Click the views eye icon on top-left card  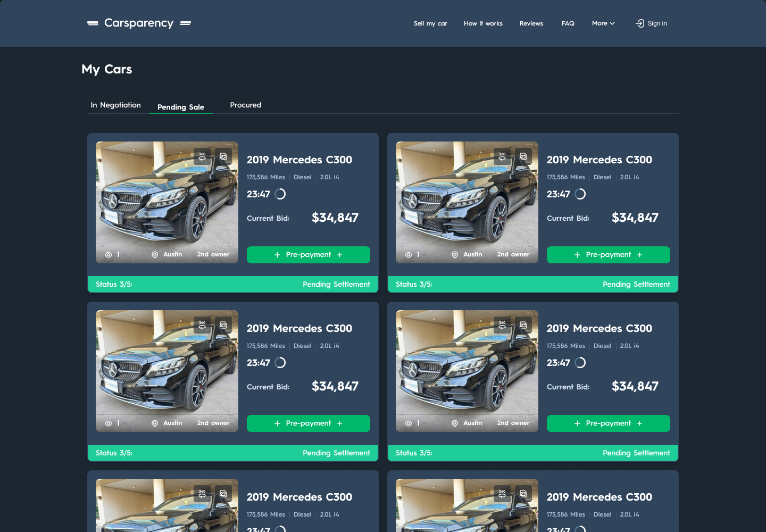[109, 255]
